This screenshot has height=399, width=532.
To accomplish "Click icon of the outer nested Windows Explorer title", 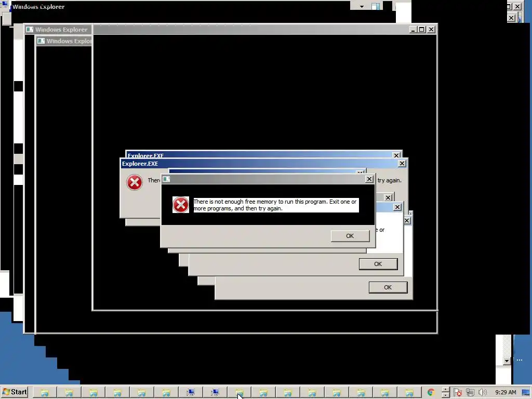I will coord(30,30).
